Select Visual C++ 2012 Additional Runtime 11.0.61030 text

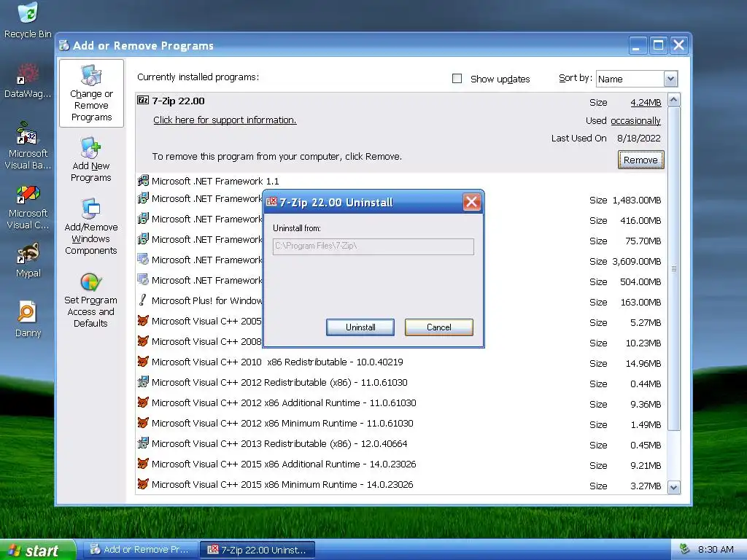(x=284, y=402)
